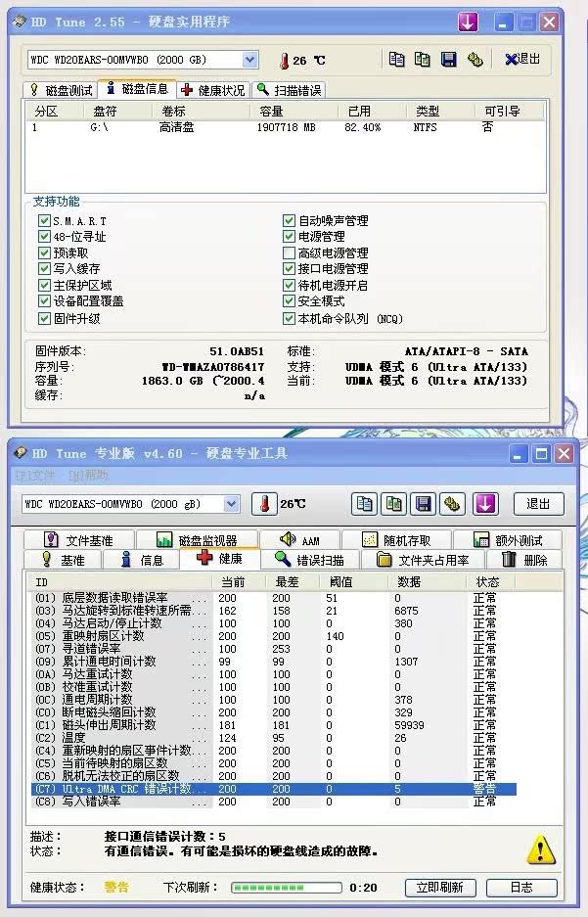This screenshot has height=917, width=588.
Task: Click thermometer icon in HD Tune 2.55 window
Action: [x=284, y=61]
